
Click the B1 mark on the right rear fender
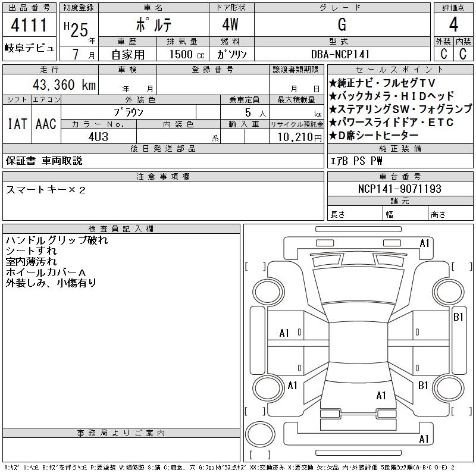423,385
